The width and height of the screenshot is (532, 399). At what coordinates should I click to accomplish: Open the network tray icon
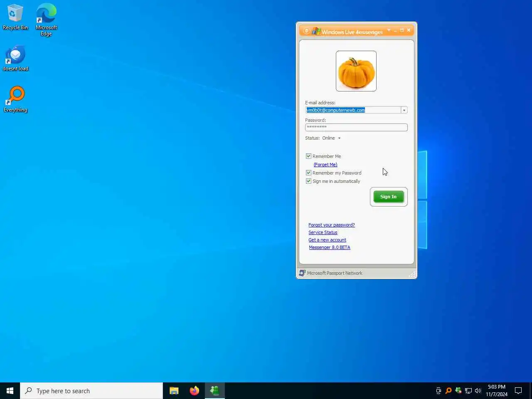[x=468, y=391]
